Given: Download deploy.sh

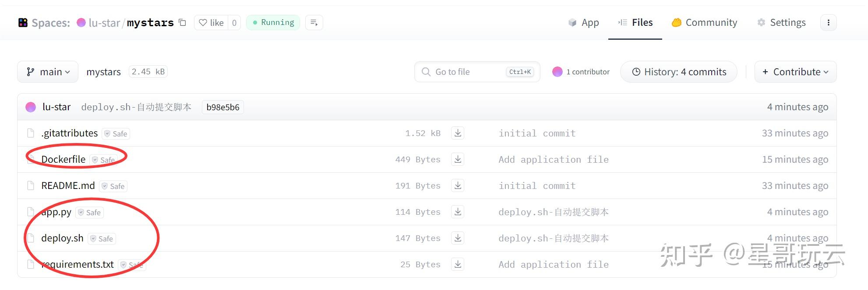Looking at the screenshot, I should pos(458,238).
